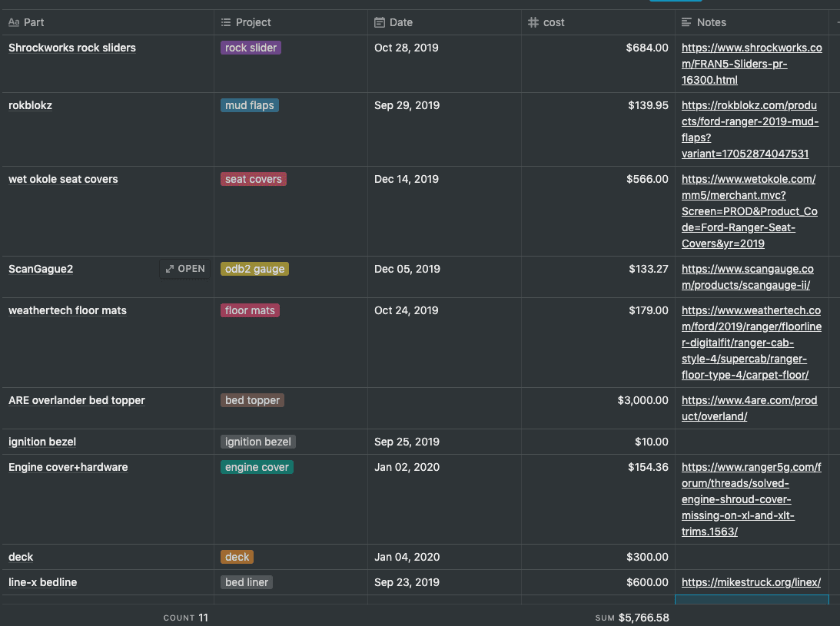Click the list icon beside Project header
This screenshot has height=626, width=840.
[x=226, y=22]
